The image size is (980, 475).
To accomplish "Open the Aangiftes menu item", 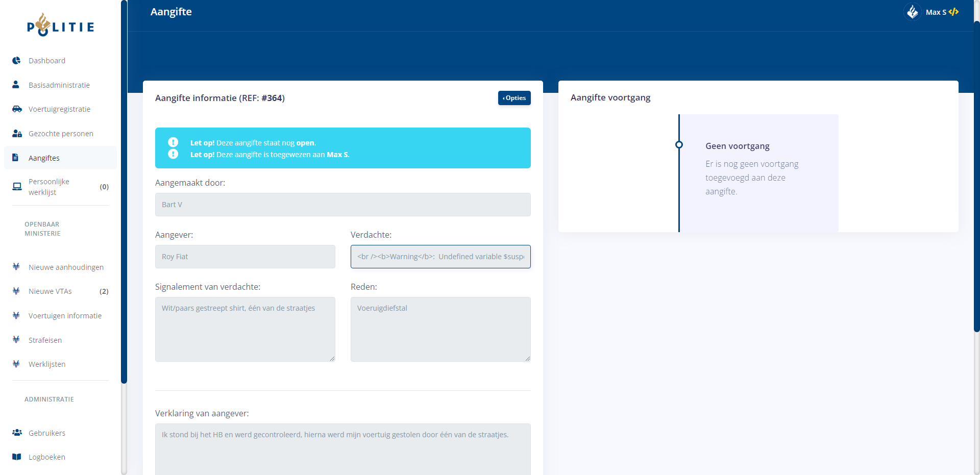I will coord(44,158).
